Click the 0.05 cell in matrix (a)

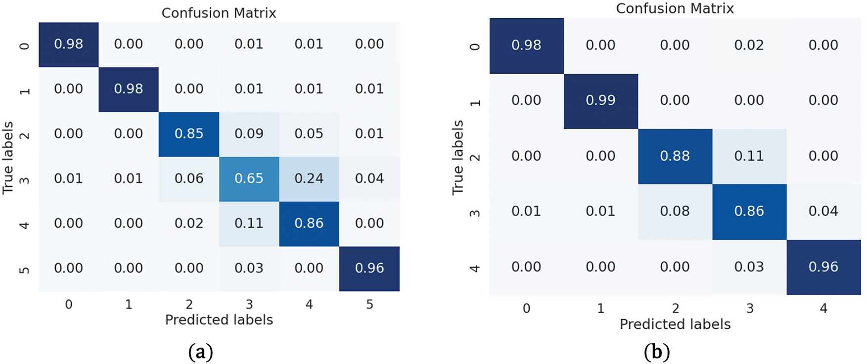point(309,134)
